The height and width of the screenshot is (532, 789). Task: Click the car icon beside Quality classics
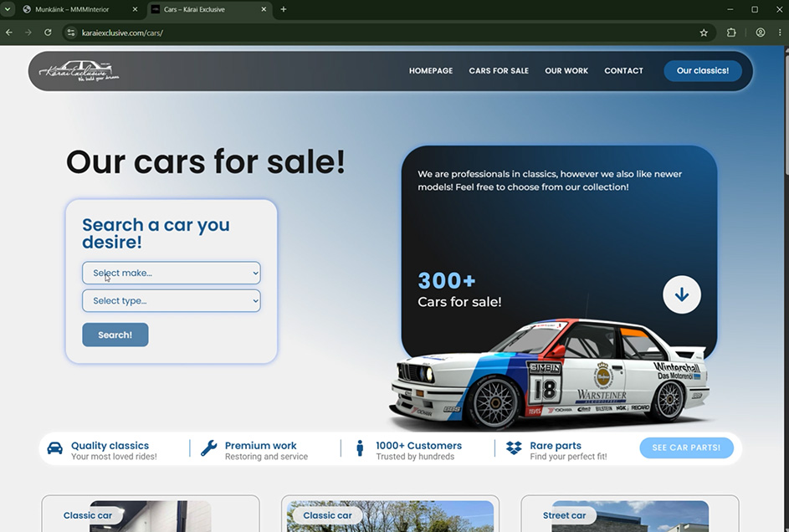(x=55, y=448)
